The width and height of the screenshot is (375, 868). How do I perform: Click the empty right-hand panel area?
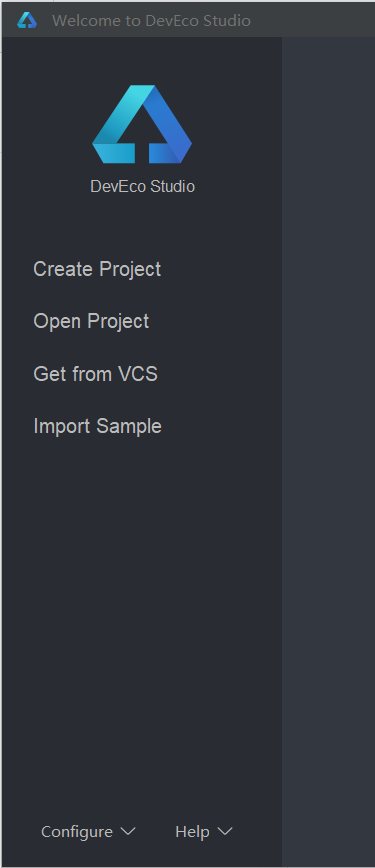[x=328, y=443]
